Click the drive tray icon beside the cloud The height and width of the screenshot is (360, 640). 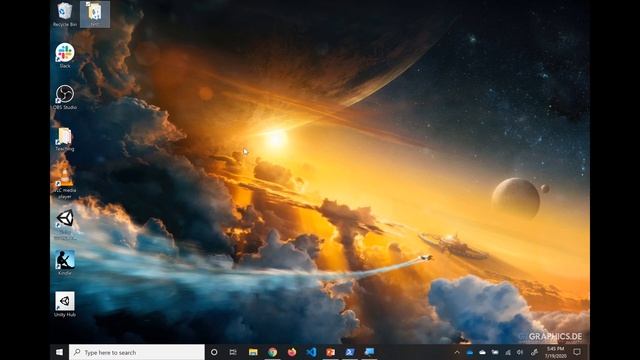[x=495, y=352]
